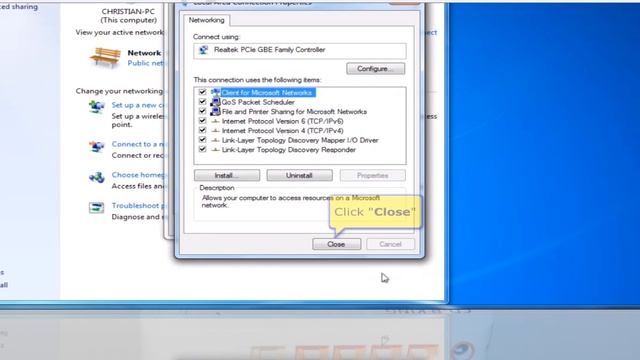
Task: Toggle Internet Protocol Version 6 checkbox
Action: [x=202, y=121]
